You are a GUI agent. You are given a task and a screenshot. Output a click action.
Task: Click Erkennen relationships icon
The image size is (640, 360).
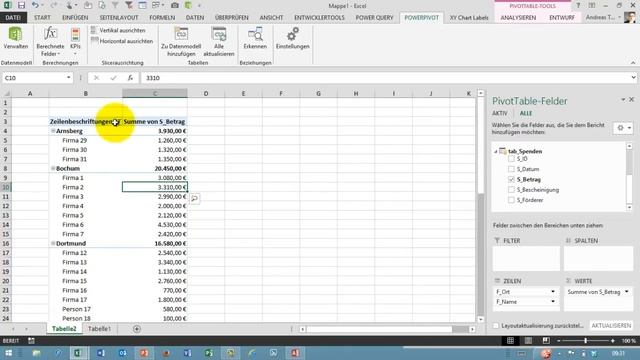click(255, 38)
